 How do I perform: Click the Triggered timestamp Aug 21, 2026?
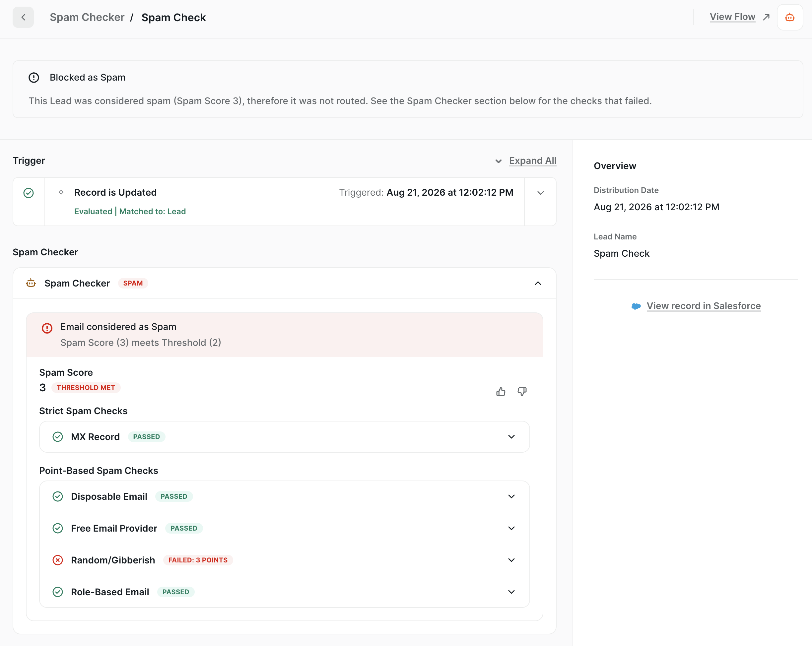450,192
